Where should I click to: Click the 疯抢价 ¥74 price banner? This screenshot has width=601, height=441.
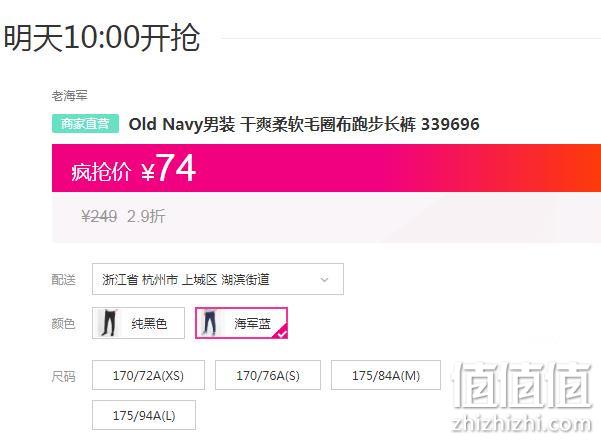[x=326, y=168]
